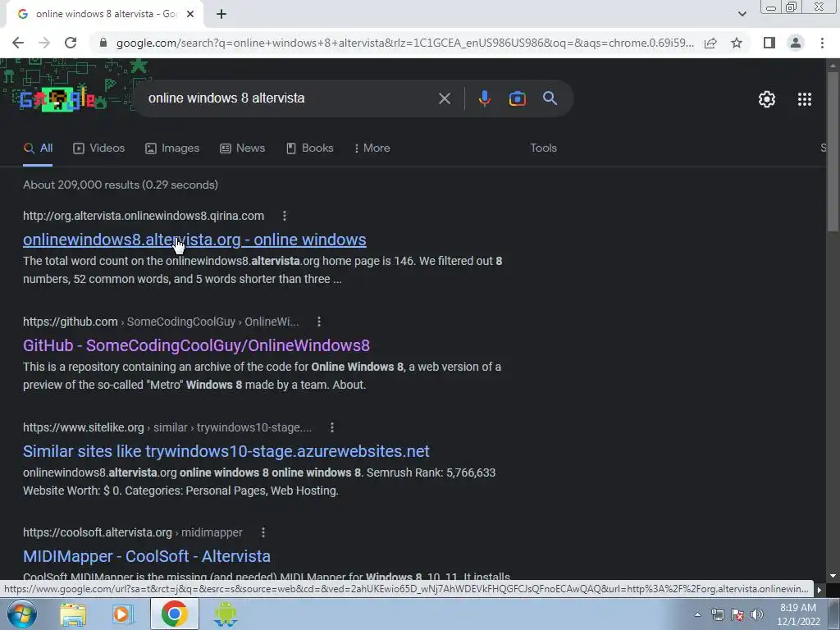Launch Windows Media Player taskbar icon
This screenshot has height=630, width=840.
[x=123, y=614]
